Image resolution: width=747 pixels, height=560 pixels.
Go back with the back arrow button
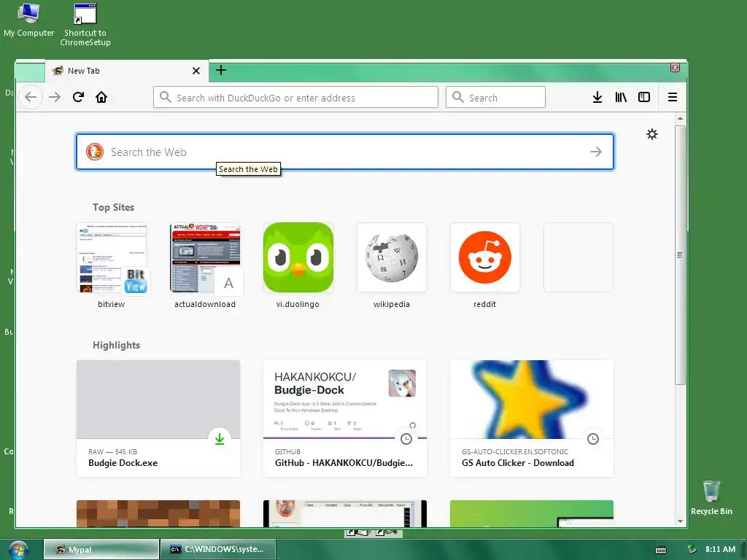pyautogui.click(x=31, y=97)
